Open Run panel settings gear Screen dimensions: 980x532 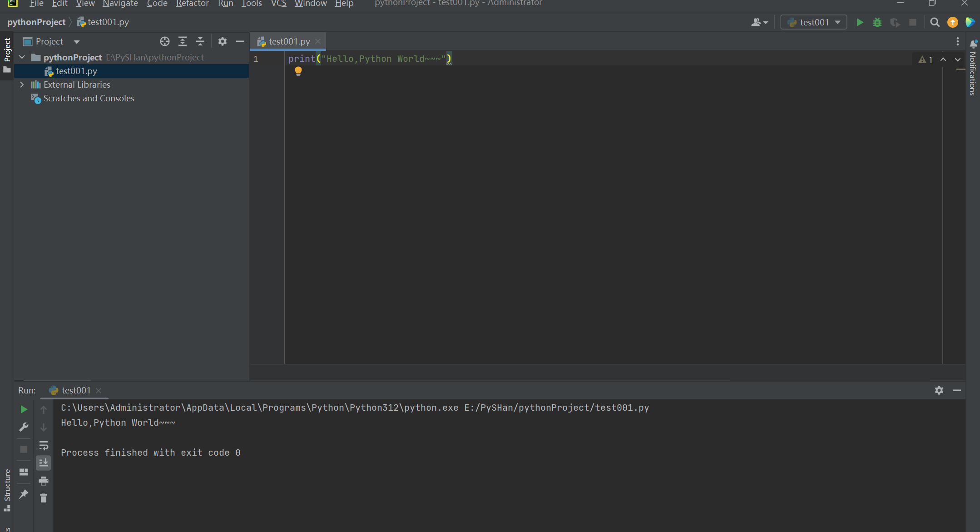tap(939, 390)
